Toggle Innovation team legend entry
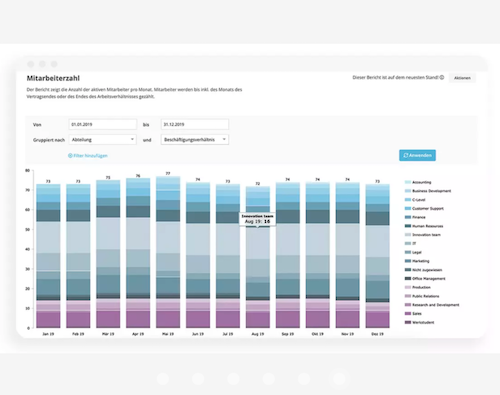 pyautogui.click(x=422, y=235)
